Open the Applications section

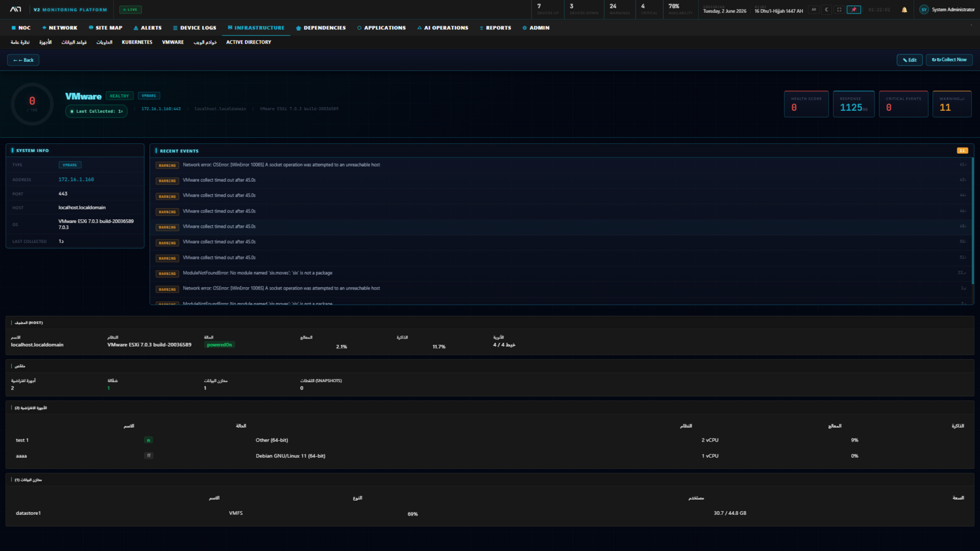(x=382, y=28)
